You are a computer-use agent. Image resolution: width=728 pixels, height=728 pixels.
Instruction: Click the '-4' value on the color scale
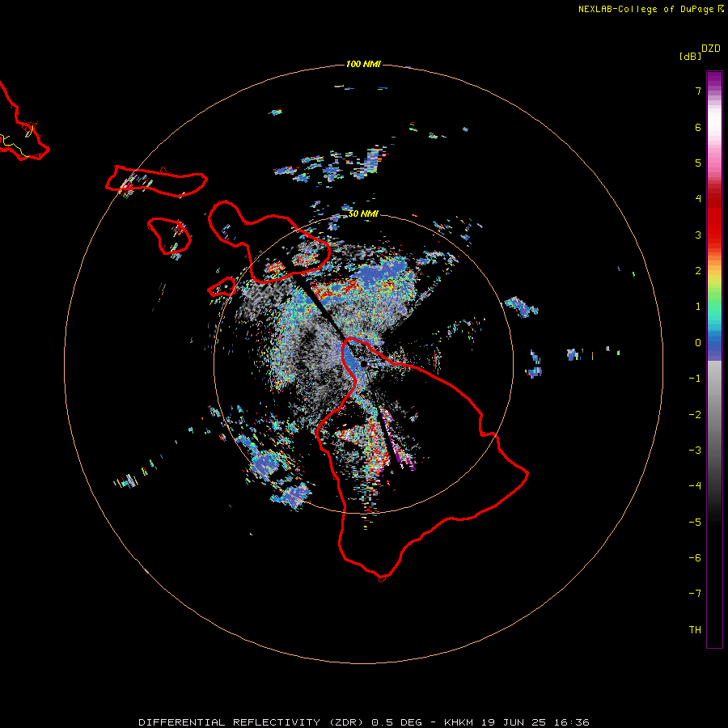click(695, 485)
